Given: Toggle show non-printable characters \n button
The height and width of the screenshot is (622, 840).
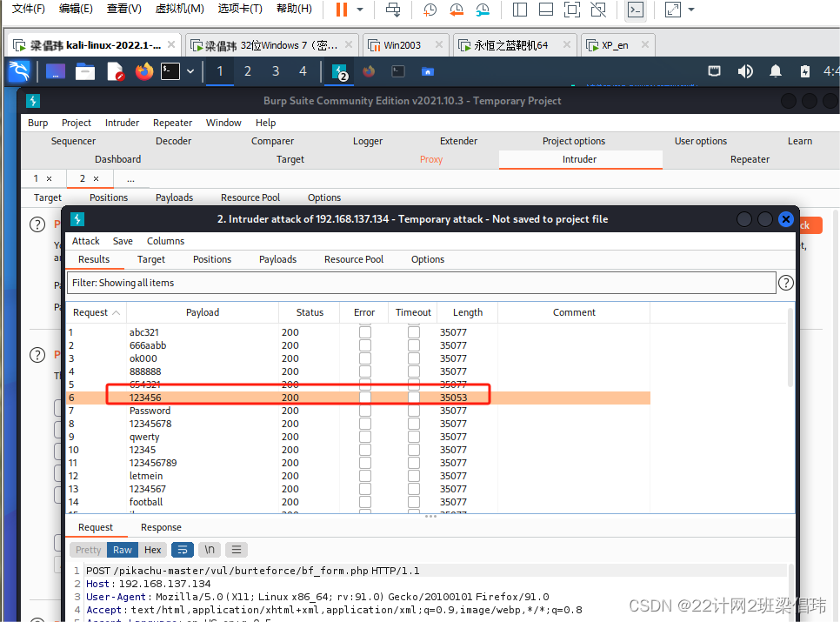Looking at the screenshot, I should (210, 550).
